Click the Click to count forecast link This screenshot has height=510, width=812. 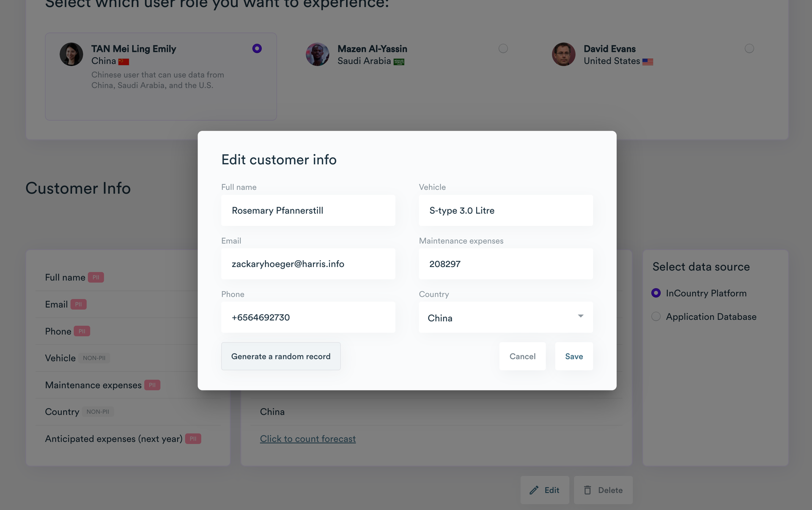(x=308, y=439)
